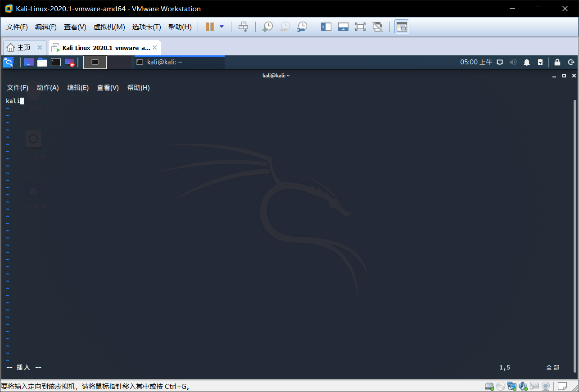
Task: Pause the virtual machine with the orange button
Action: [209, 27]
